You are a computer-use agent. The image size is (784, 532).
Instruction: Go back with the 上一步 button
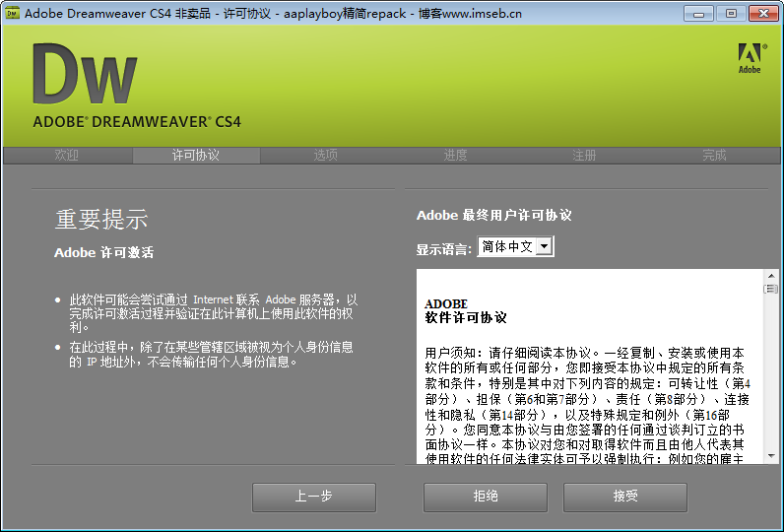click(314, 497)
